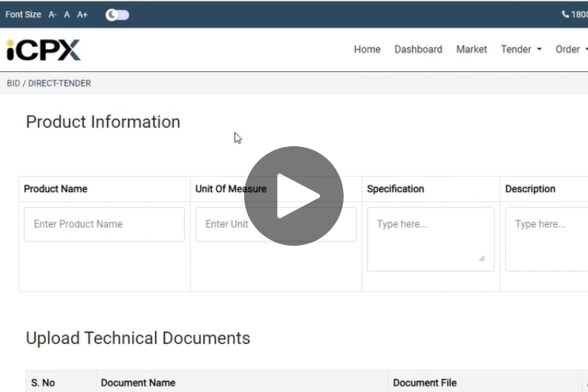Open the Dashboard menu item
The image size is (588, 392).
tap(418, 49)
